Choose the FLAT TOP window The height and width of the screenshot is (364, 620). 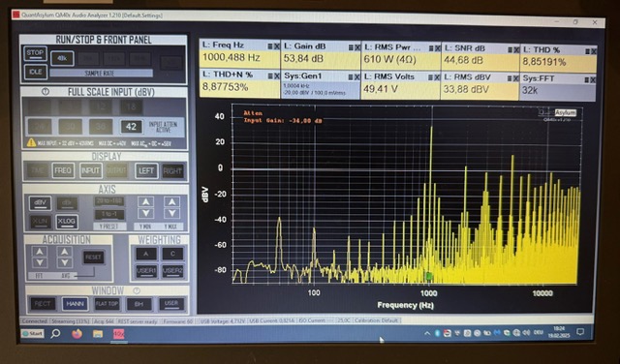107,304
